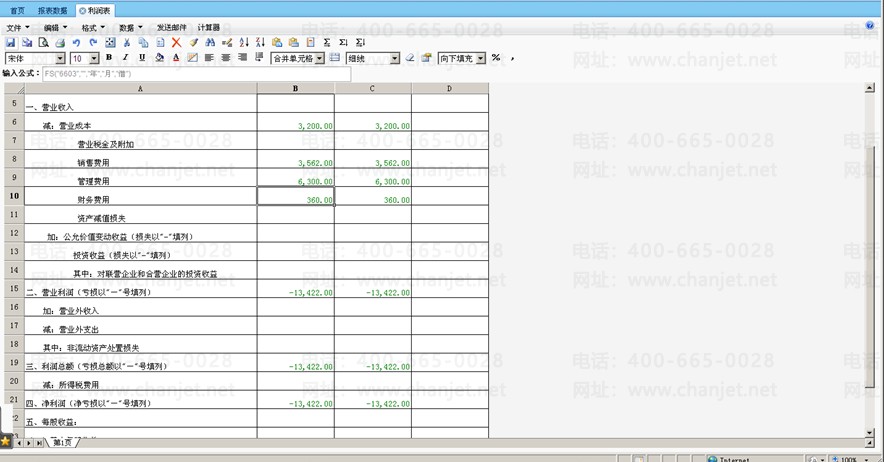The height and width of the screenshot is (462, 884).
Task: Click the Undo arrow icon
Action: pyautogui.click(x=77, y=43)
